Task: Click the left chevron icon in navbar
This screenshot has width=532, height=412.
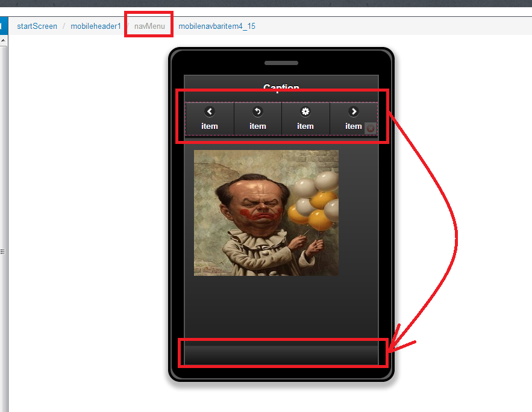Action: pos(210,111)
